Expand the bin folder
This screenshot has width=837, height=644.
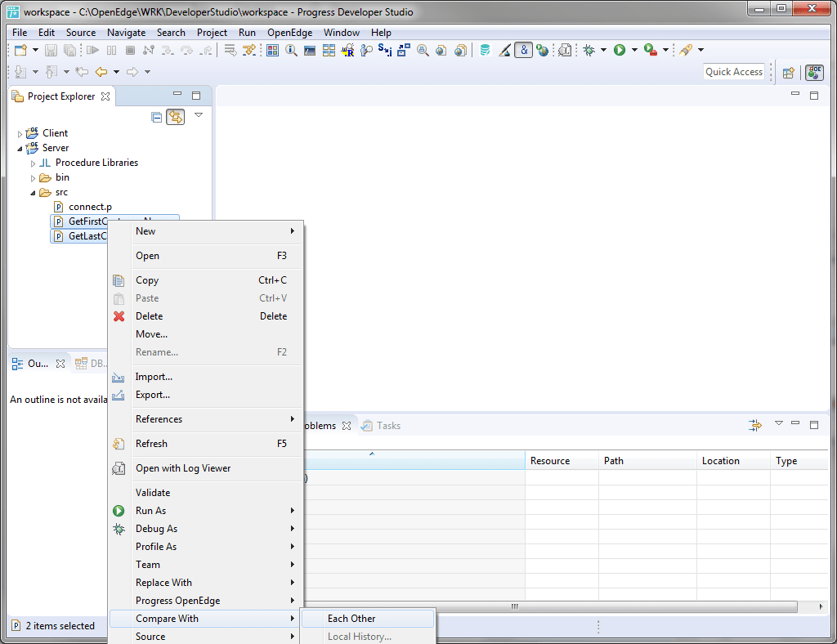[x=33, y=178]
